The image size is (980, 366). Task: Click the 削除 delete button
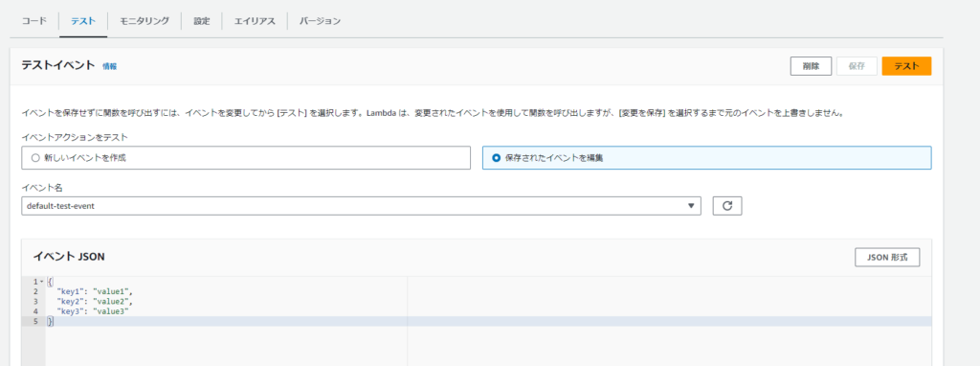point(811,66)
